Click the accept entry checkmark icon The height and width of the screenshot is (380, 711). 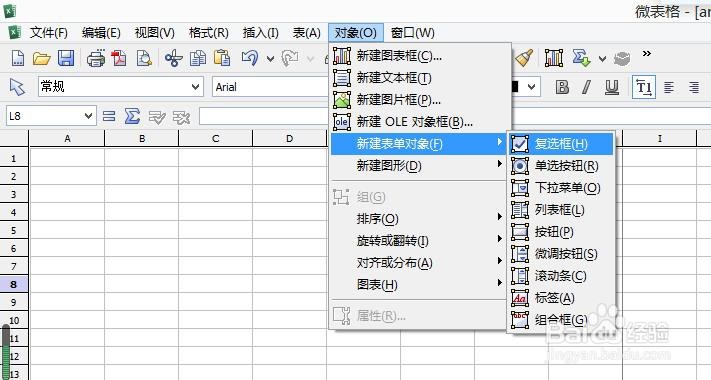pyautogui.click(x=157, y=117)
